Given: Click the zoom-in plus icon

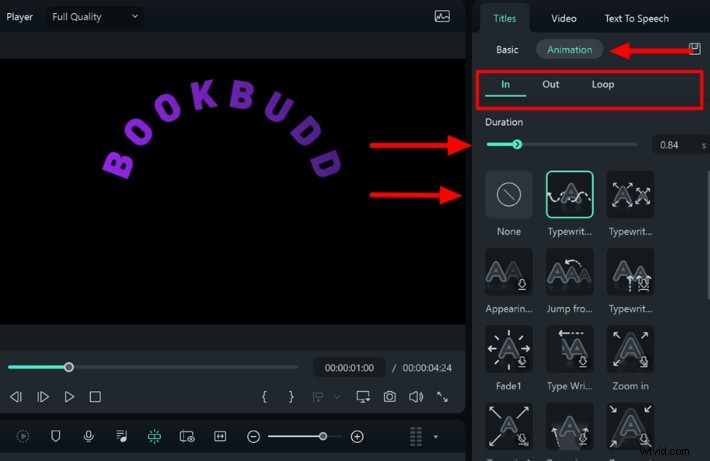Looking at the screenshot, I should tap(357, 436).
